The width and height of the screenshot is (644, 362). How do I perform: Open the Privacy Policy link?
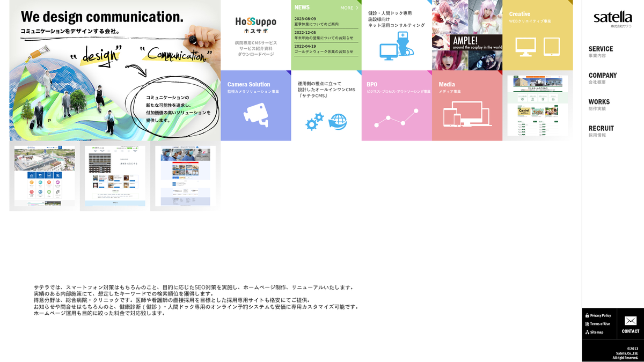[598, 315]
